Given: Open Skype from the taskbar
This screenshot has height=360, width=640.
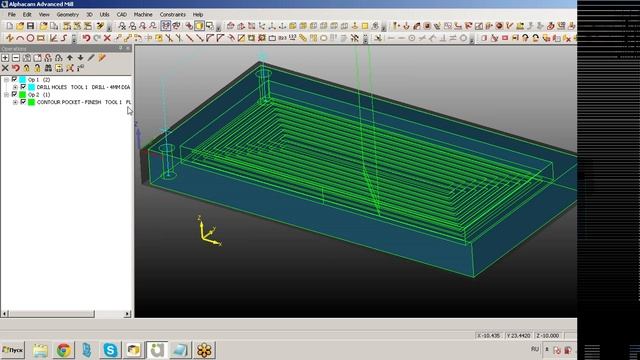Looking at the screenshot, I should point(110,350).
